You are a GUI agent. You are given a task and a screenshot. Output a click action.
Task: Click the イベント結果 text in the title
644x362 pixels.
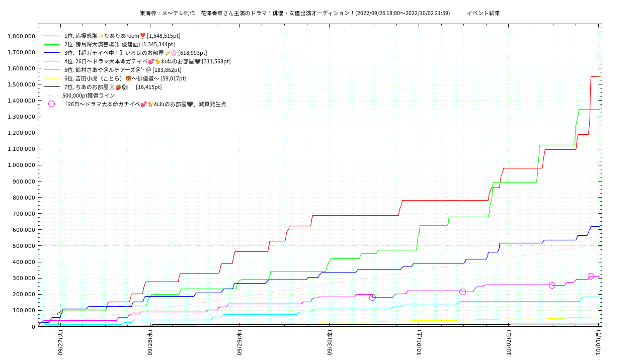483,13
